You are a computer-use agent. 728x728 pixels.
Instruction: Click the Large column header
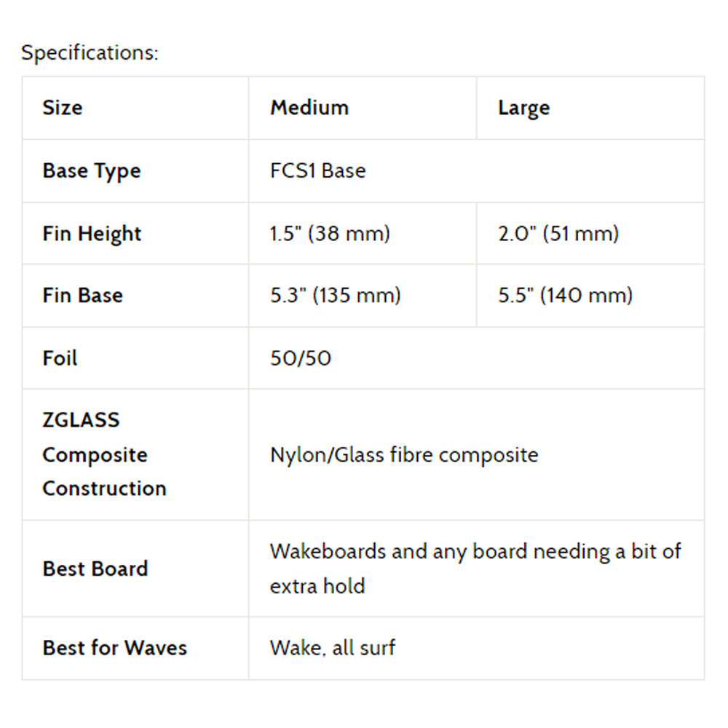click(523, 108)
